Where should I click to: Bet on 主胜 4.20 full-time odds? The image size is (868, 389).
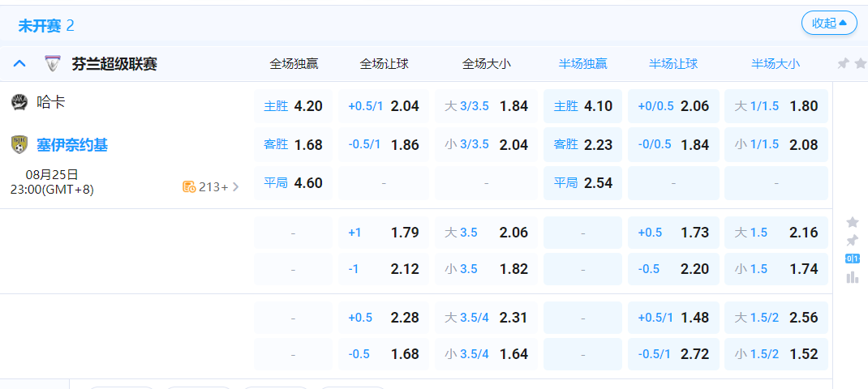(x=293, y=106)
